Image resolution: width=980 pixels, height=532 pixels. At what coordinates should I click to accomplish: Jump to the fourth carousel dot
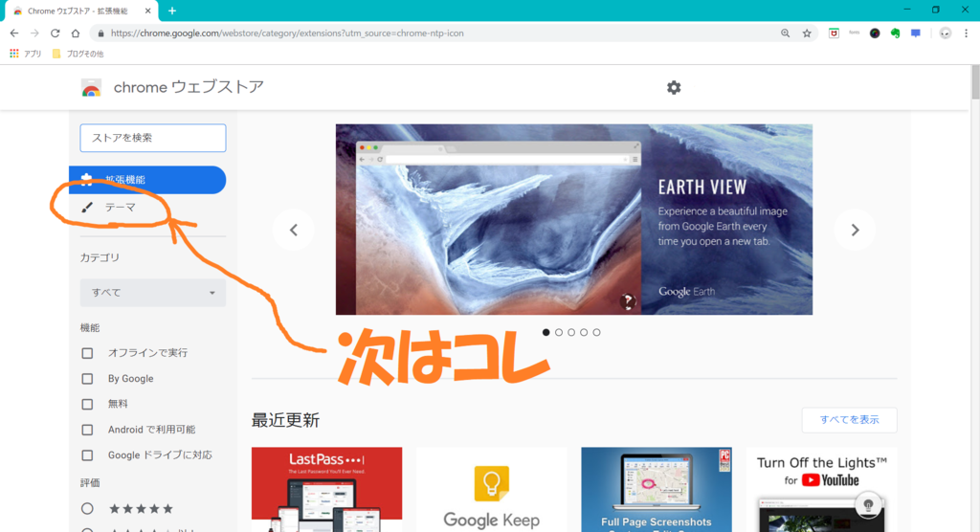(x=584, y=333)
